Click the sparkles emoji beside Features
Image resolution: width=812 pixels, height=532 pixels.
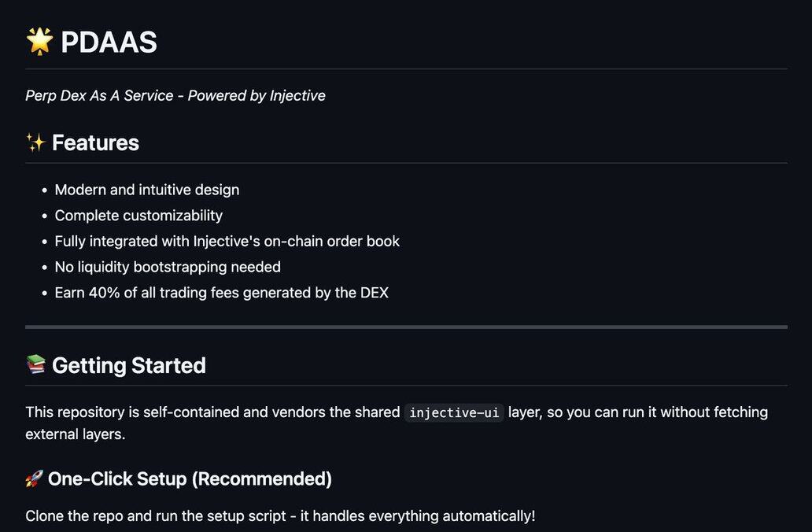point(35,142)
